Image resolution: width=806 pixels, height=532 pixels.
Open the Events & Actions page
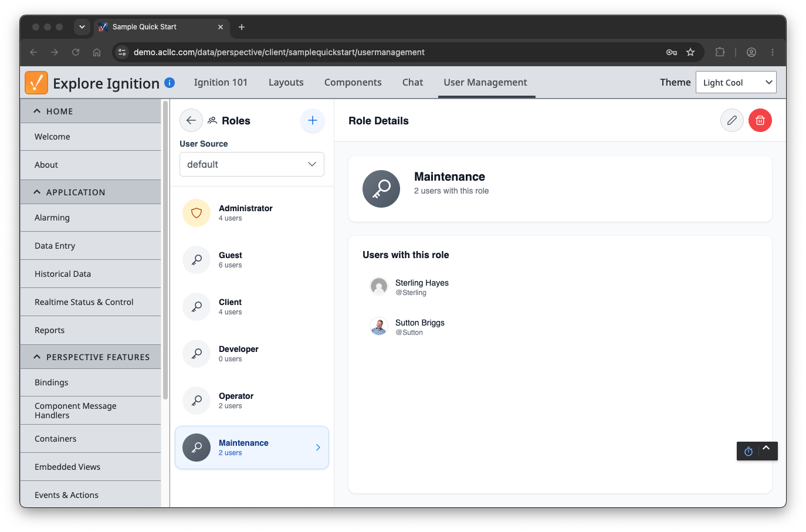point(90,494)
